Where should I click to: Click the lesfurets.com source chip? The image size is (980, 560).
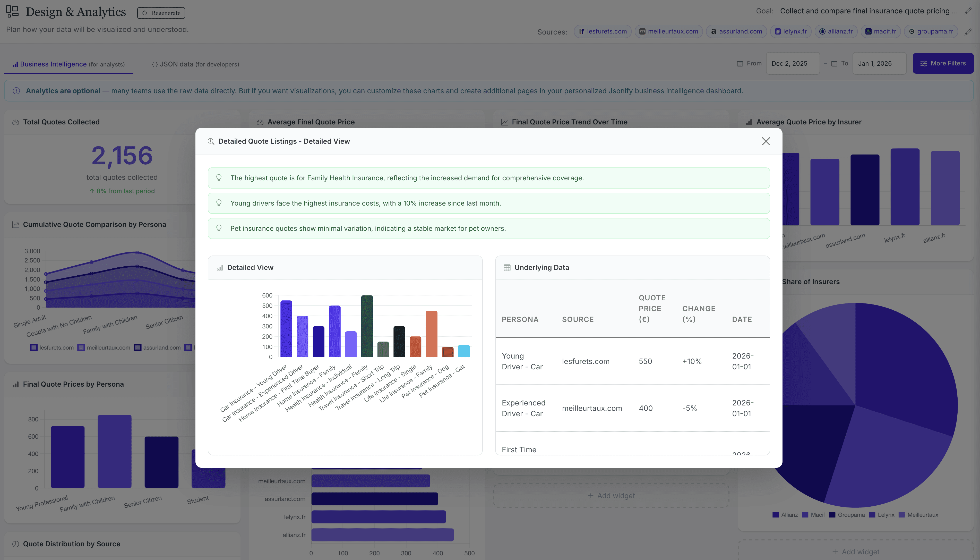pyautogui.click(x=603, y=31)
